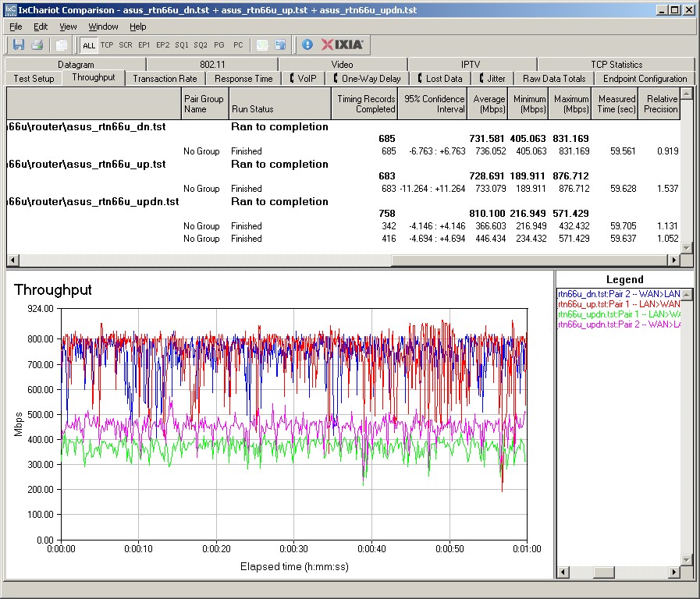Image resolution: width=700 pixels, height=599 pixels.
Task: Click the Print toolbar icon
Action: pyautogui.click(x=37, y=44)
